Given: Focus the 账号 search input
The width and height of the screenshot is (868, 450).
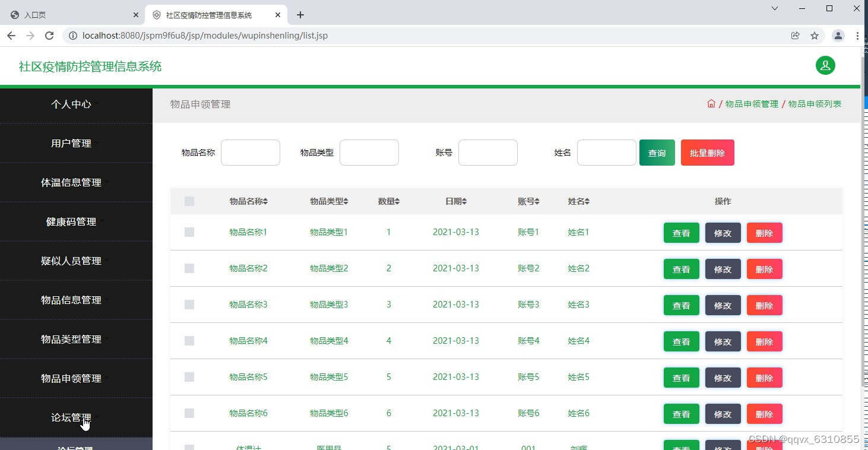Looking at the screenshot, I should pos(488,153).
